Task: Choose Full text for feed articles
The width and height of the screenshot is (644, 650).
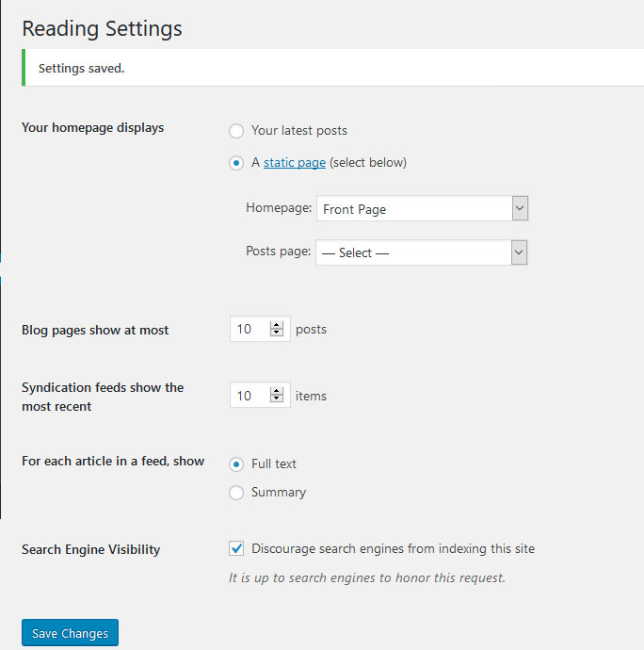Action: point(236,464)
